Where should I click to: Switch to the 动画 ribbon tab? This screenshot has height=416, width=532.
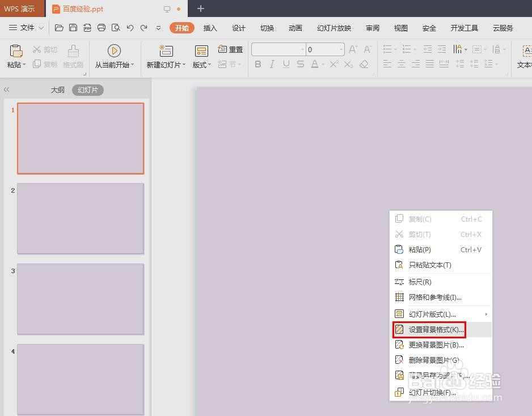coord(295,28)
